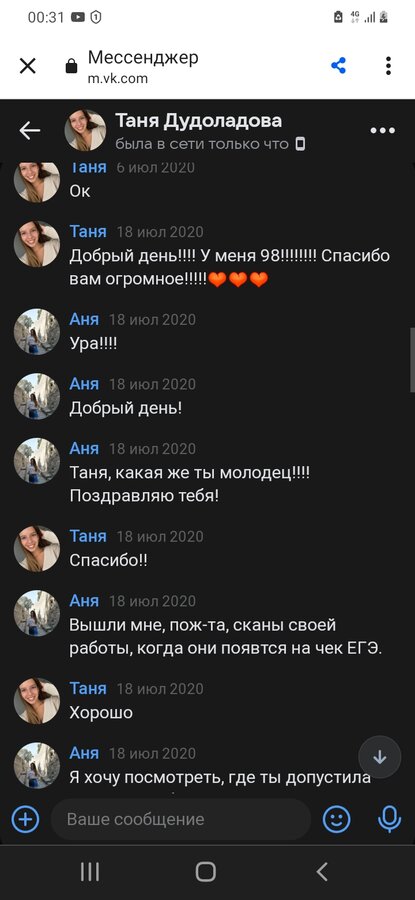Open Таня Дудоладова profile from header name

point(199,121)
